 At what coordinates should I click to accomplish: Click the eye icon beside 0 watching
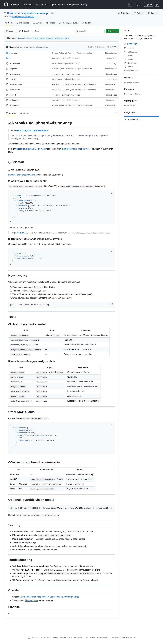click(125, 63)
